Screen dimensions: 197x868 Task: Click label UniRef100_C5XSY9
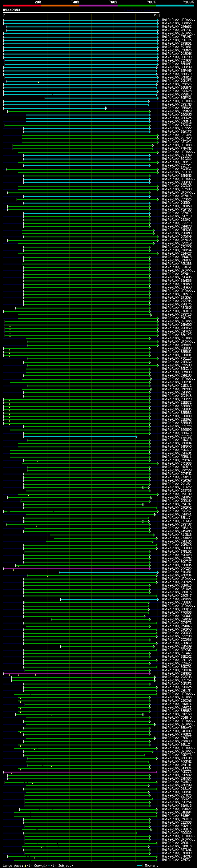tap(177, 799)
